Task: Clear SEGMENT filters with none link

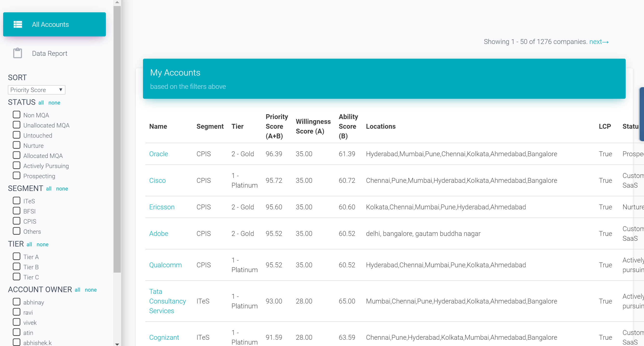Action: point(62,189)
